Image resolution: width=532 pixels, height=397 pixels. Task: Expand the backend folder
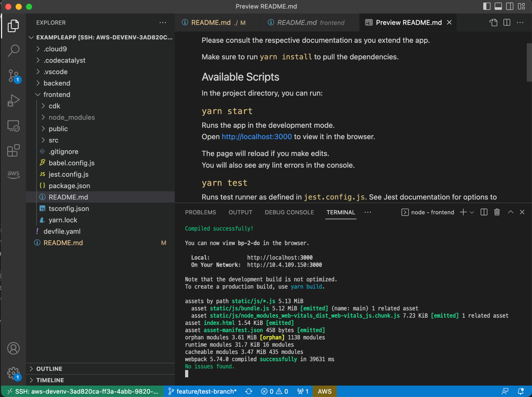[x=57, y=83]
